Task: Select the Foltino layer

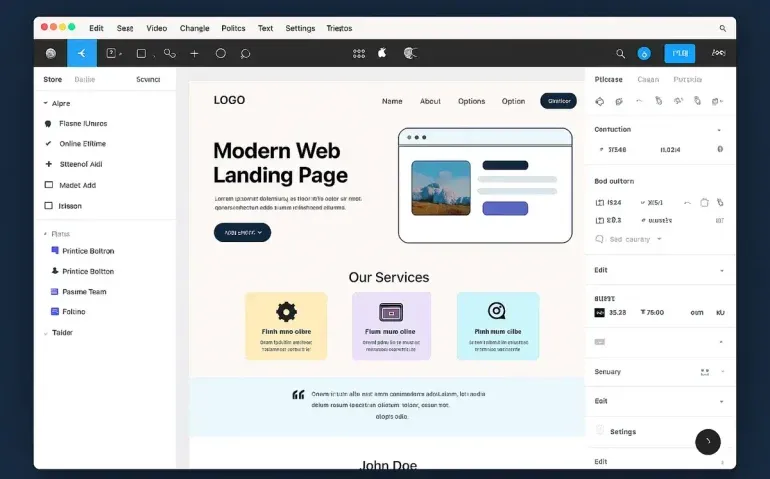Action: 74,311
